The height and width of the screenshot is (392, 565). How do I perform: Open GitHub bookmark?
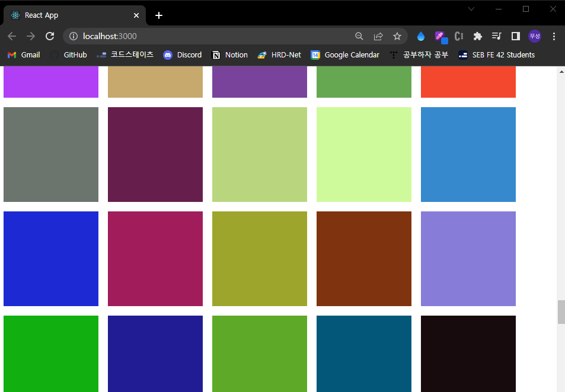69,54
